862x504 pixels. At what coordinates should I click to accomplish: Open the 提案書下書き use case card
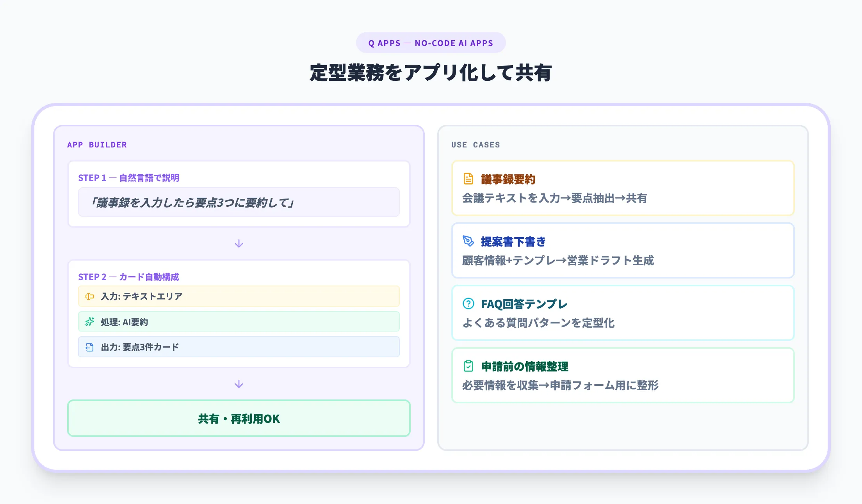click(x=623, y=251)
